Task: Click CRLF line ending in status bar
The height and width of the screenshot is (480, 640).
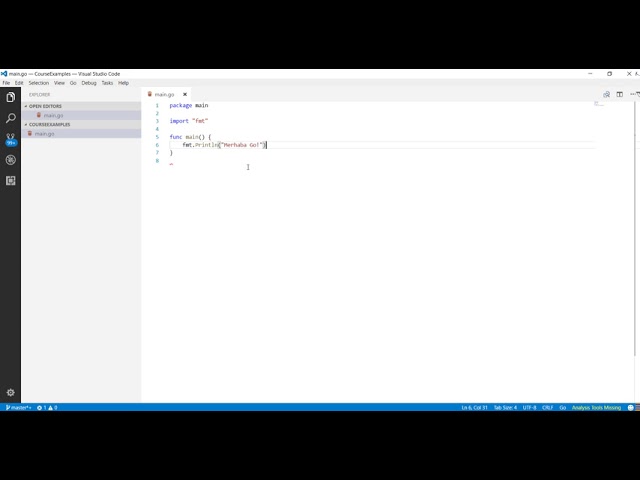Action: [547, 407]
